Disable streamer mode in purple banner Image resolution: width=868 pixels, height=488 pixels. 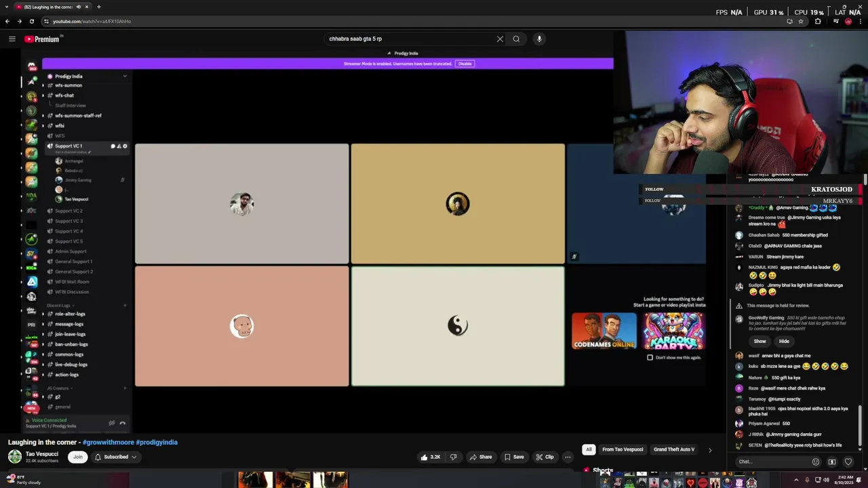465,64
